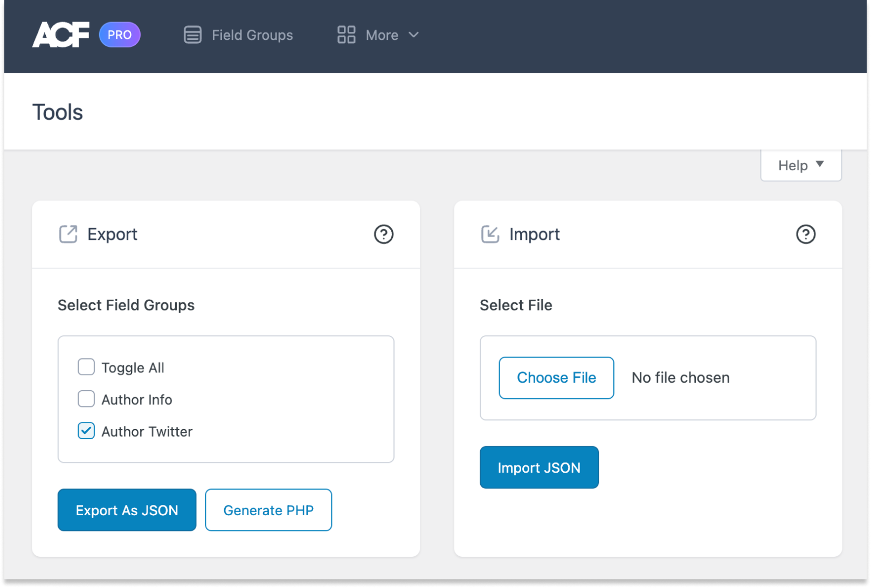This screenshot has width=871, height=588.
Task: Open the Export help question mark
Action: 384,234
